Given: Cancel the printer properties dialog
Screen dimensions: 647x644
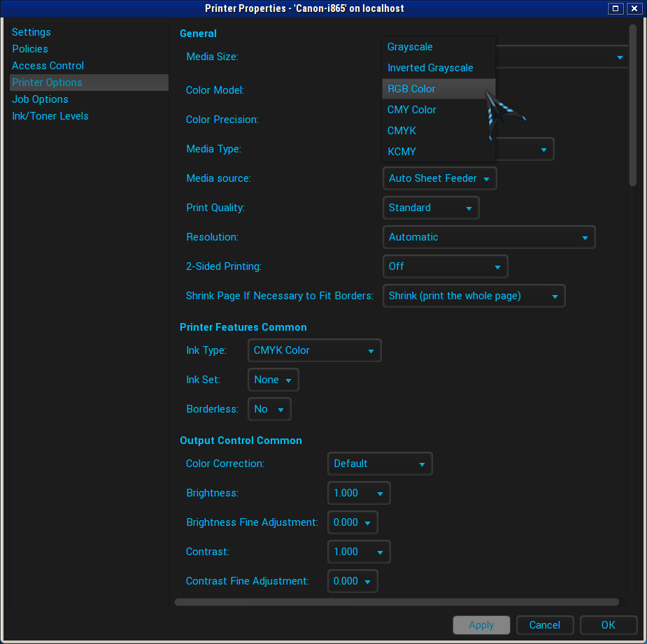Looking at the screenshot, I should pyautogui.click(x=545, y=625).
